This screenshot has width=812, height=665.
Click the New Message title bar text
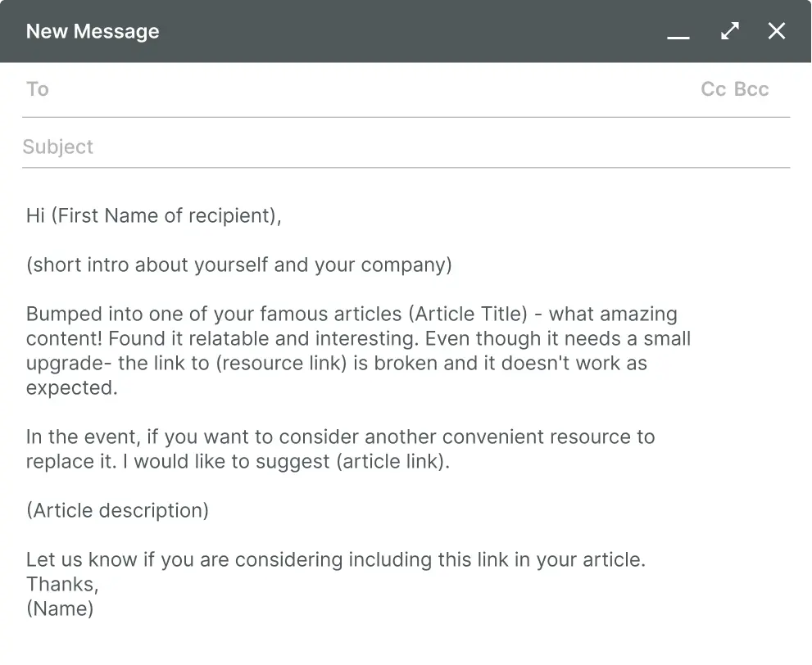(92, 31)
